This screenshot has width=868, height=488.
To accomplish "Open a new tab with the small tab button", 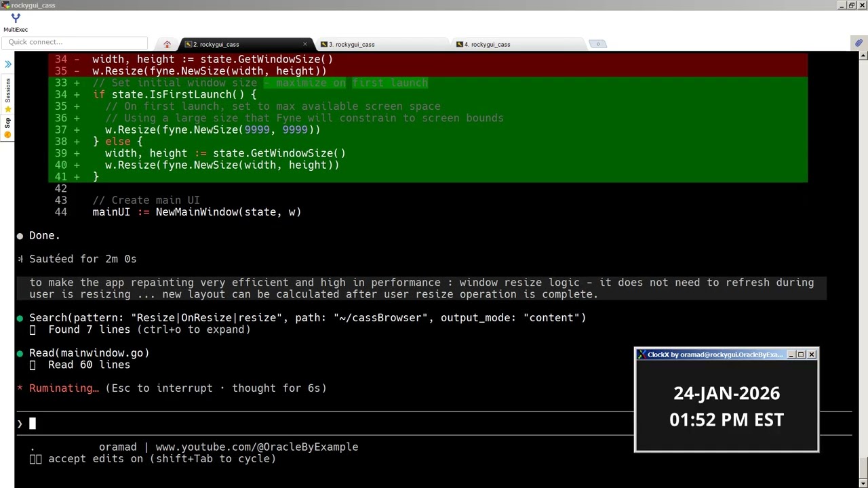I will point(597,44).
